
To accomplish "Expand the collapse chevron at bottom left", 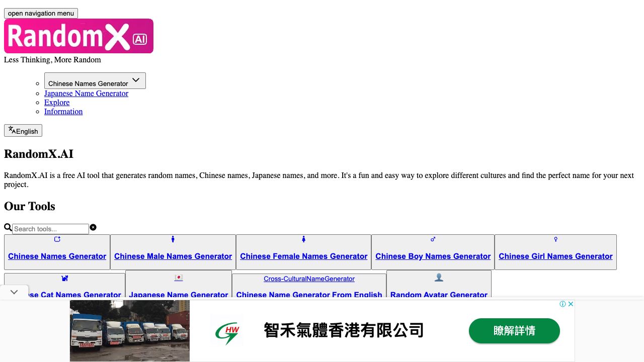I will coord(14,292).
